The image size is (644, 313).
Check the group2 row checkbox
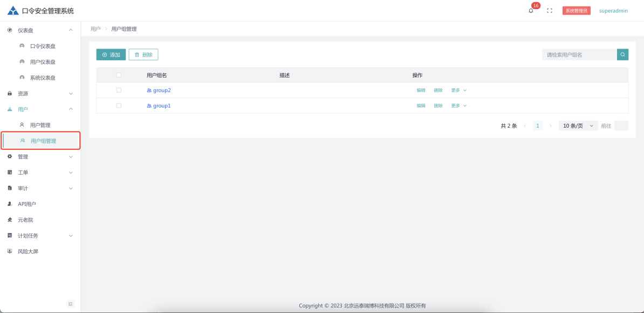(x=119, y=90)
